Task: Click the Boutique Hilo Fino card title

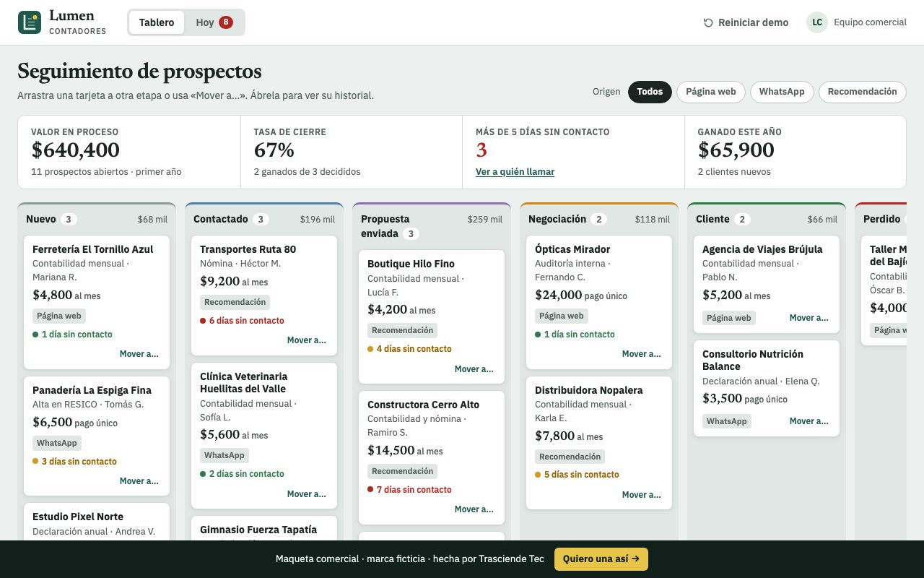Action: pos(411,264)
